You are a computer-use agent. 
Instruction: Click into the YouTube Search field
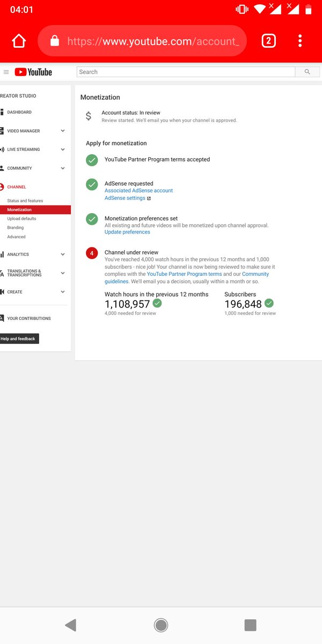click(186, 72)
